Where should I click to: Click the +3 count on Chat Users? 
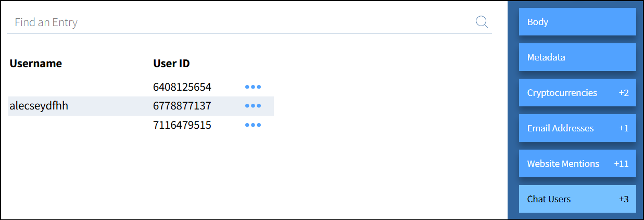coord(624,199)
